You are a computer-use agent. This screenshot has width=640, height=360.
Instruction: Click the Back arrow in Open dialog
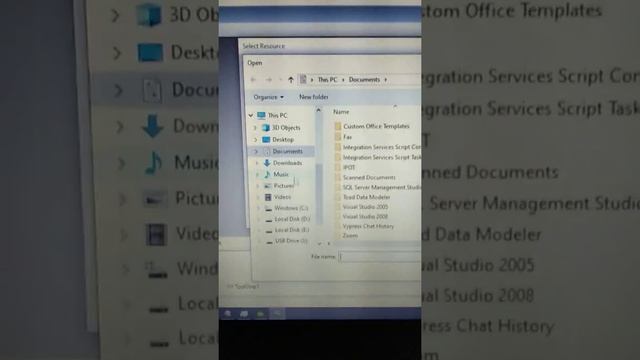click(253, 80)
